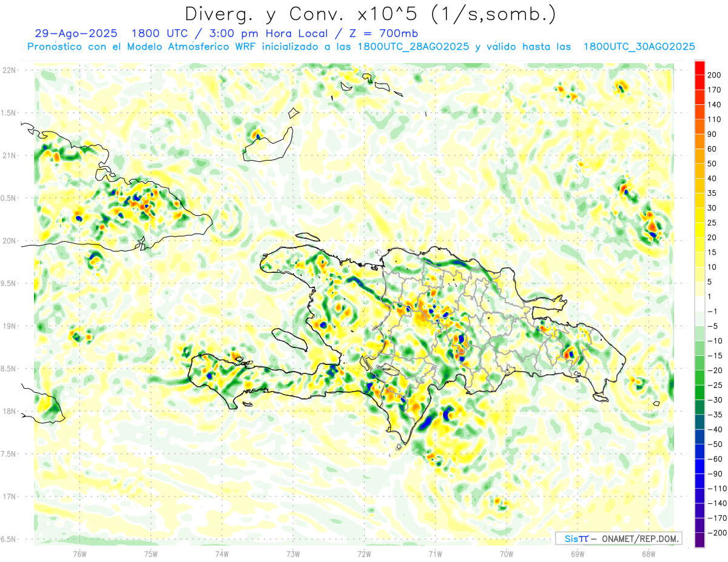Screen dimensions: 728x562
Task: Click the color bar value '-50'
Action: pos(715,444)
